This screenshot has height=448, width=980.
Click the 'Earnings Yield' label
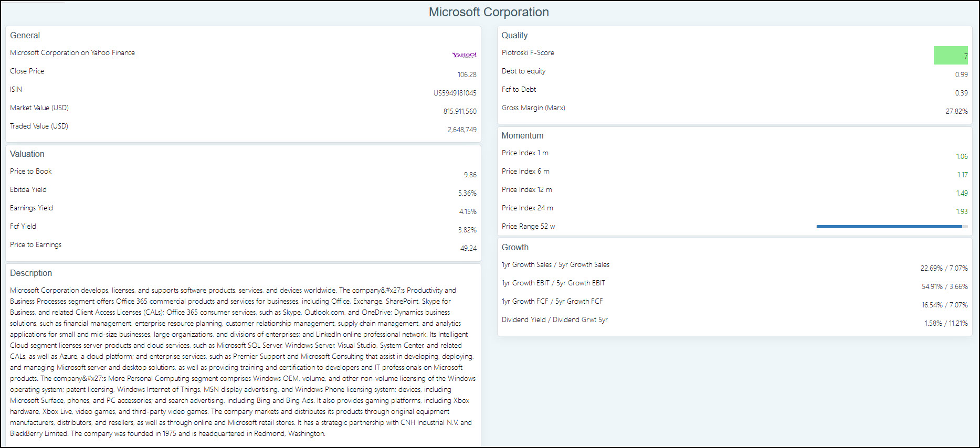(x=31, y=208)
